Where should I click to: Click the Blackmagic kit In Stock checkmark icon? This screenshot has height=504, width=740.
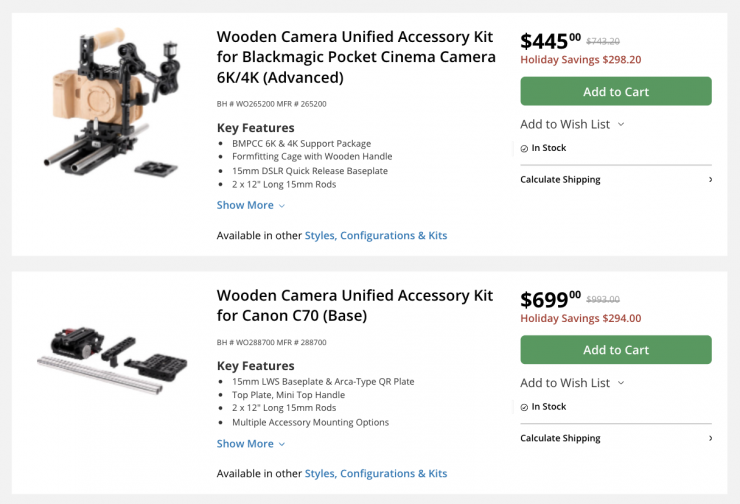[x=524, y=149]
